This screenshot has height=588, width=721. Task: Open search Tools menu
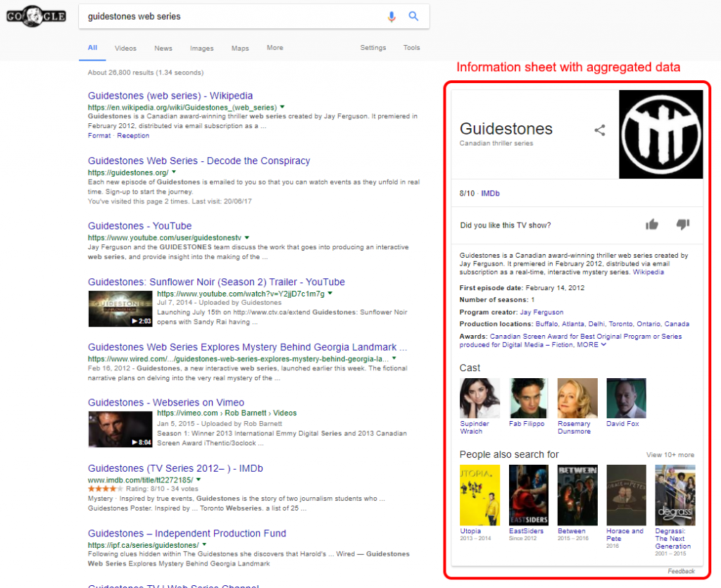411,48
